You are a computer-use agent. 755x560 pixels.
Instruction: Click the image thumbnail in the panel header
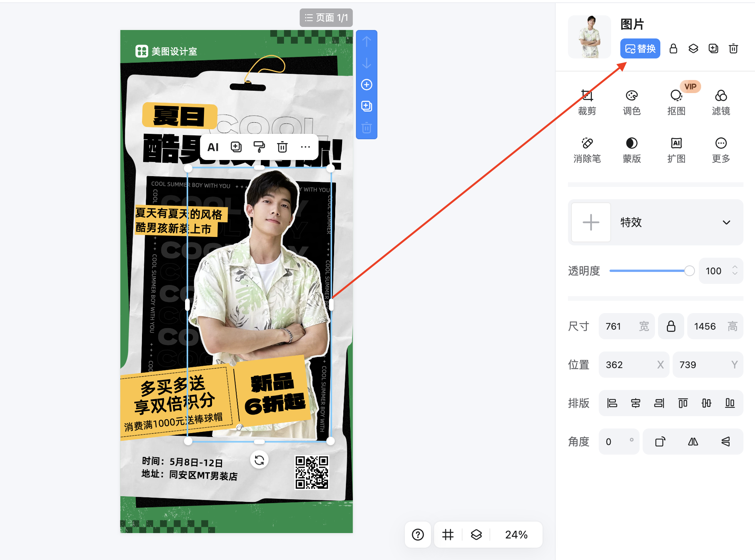pos(589,37)
